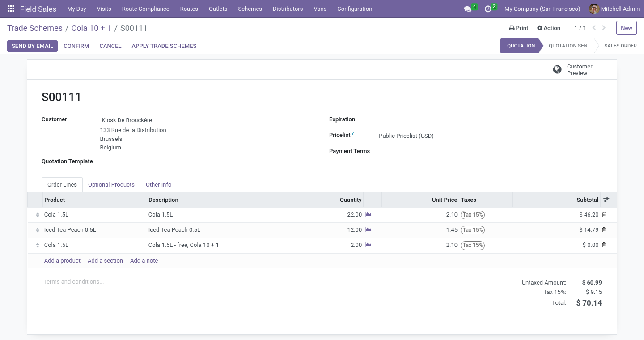Switch to the Optional Products tab
Viewport: 644px width, 340px height.
(111, 185)
